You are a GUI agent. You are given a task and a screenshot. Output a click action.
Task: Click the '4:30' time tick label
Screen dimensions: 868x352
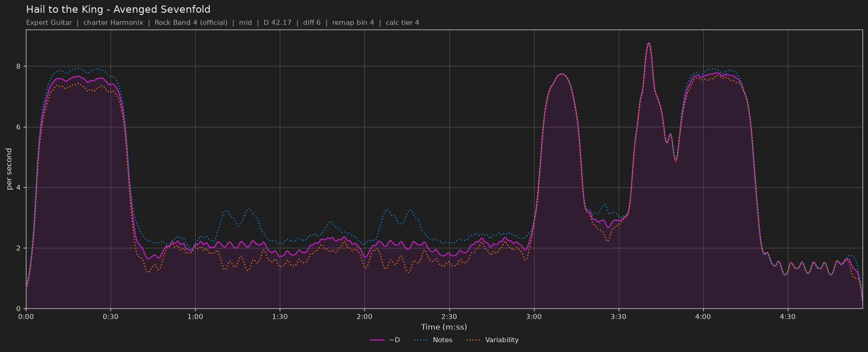[787, 317]
